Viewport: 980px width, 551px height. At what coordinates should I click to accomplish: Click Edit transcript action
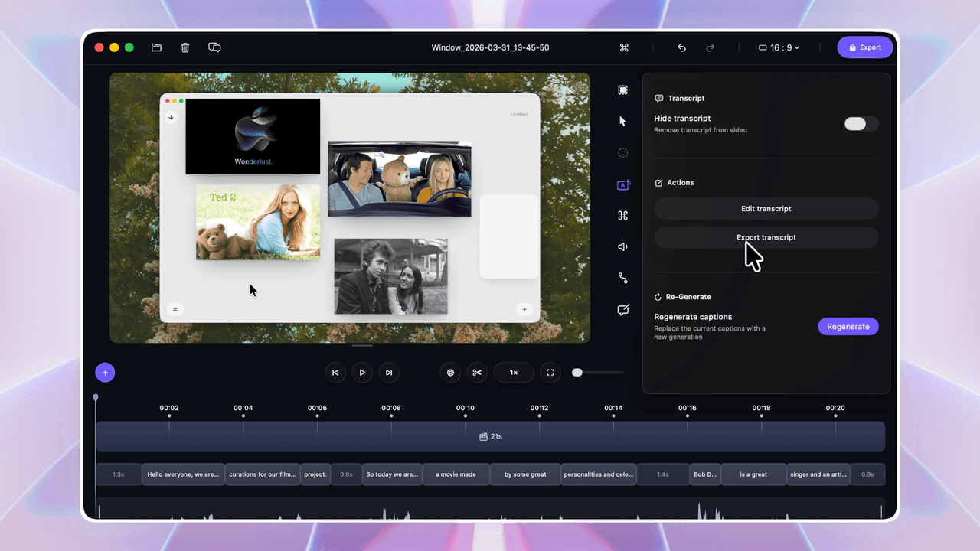[766, 209]
